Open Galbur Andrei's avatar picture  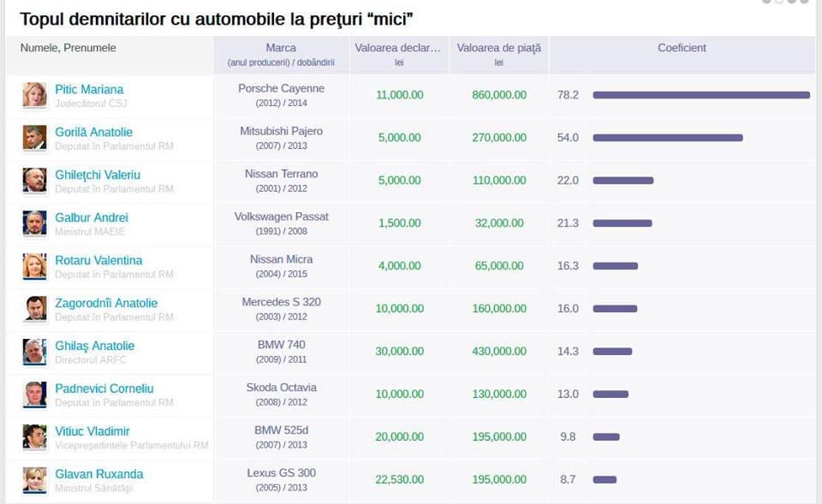(34, 223)
